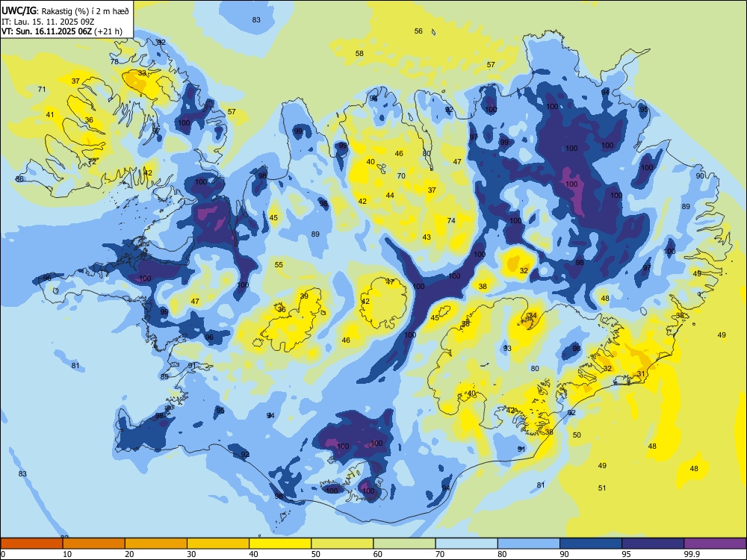Click the '44' humidity value on map
This screenshot has height=560, width=747.
pyautogui.click(x=390, y=195)
